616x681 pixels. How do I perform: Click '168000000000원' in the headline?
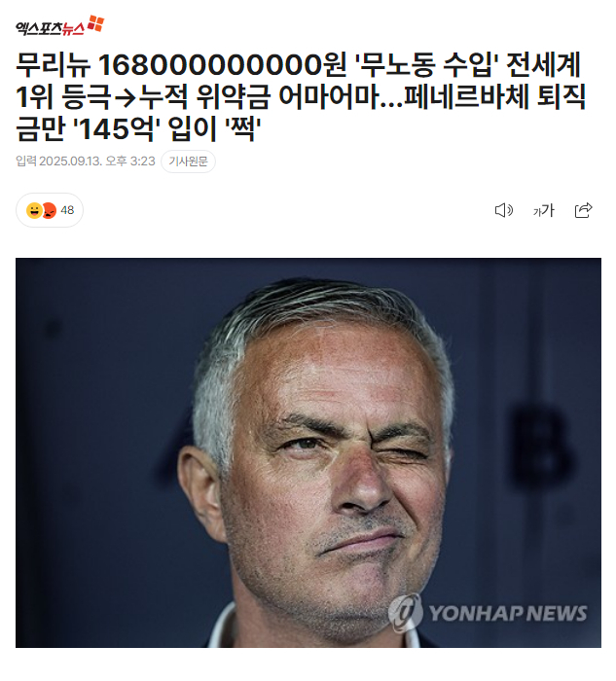tap(223, 65)
